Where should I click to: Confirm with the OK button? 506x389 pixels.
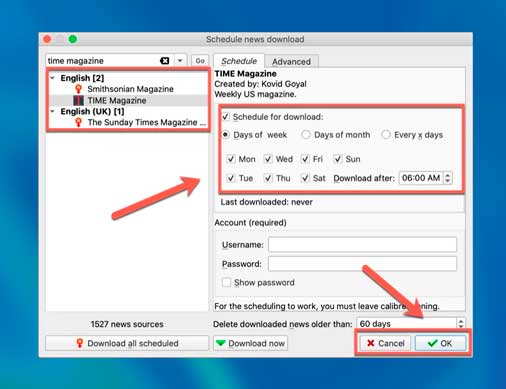(x=440, y=343)
